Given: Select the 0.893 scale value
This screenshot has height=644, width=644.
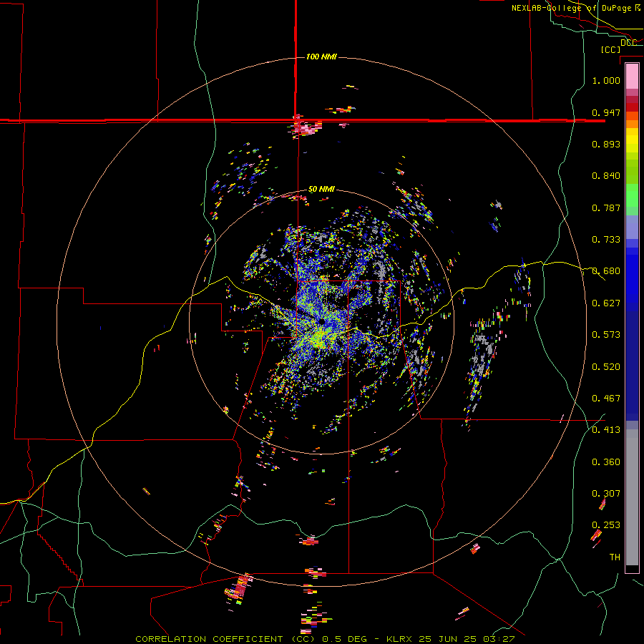Looking at the screenshot, I should pos(606,144).
